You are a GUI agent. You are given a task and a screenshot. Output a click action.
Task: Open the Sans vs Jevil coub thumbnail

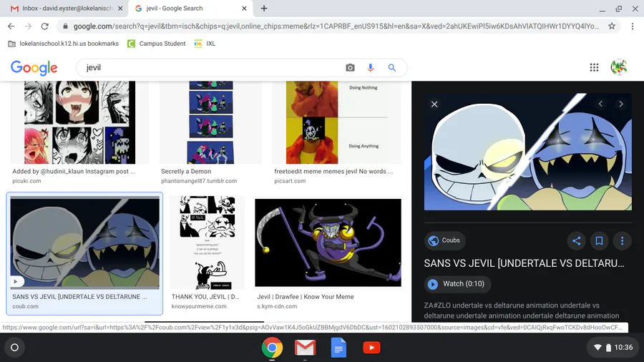tap(84, 243)
